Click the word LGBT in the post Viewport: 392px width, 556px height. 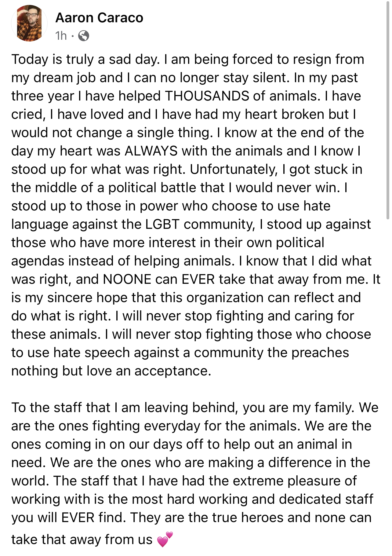162,224
